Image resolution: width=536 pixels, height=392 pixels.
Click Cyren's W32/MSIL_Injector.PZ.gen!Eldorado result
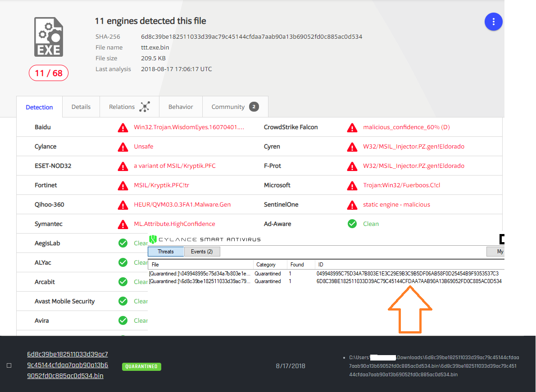[413, 146]
